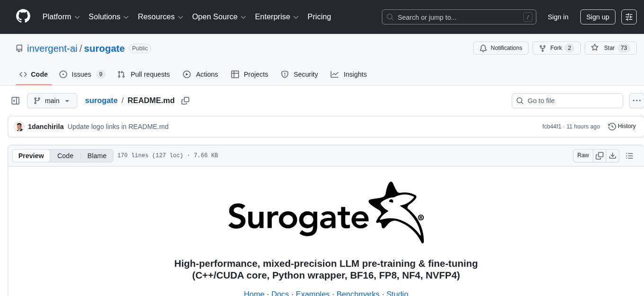Open the GitHub home page logo
644x296 pixels.
coord(23,17)
